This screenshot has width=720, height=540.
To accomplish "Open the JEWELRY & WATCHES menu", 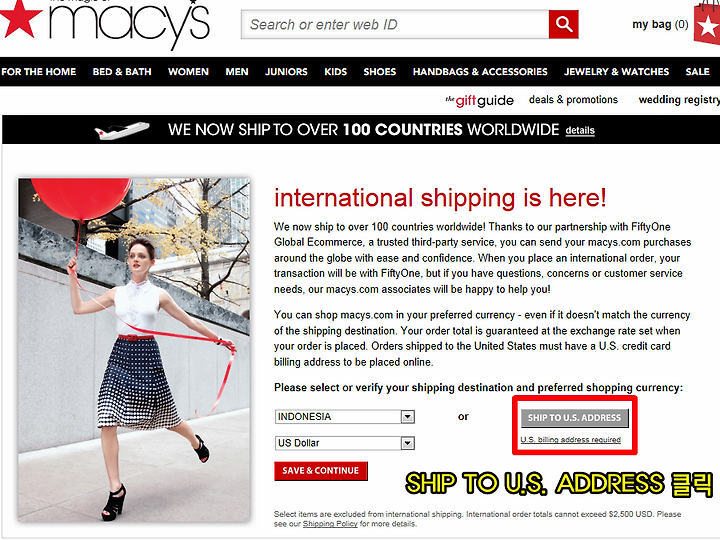I will (x=616, y=72).
